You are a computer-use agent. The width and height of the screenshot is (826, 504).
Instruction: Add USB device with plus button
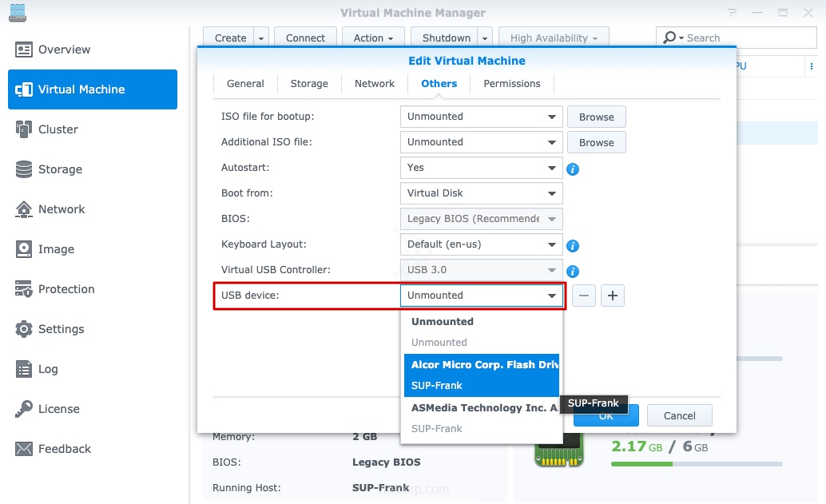[x=613, y=296]
